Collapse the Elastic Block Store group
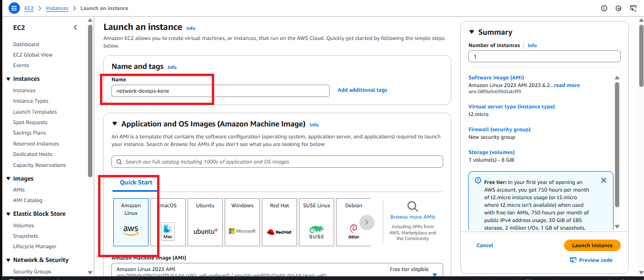 click(x=8, y=214)
